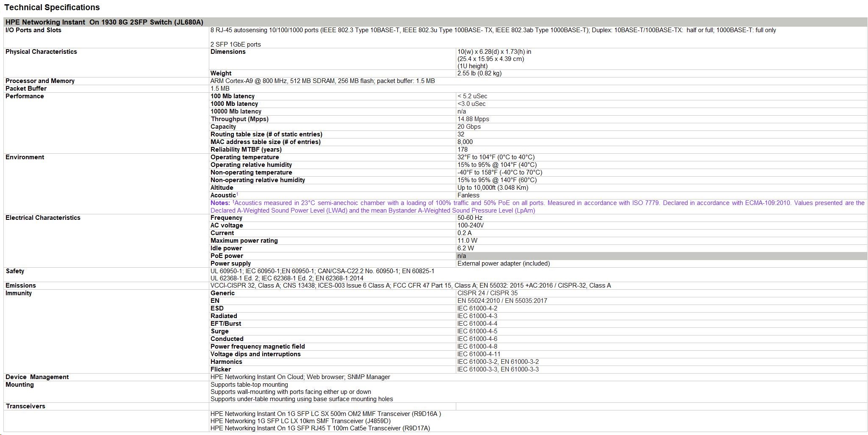
Task: Select the Maximum power rating label
Action: [244, 241]
